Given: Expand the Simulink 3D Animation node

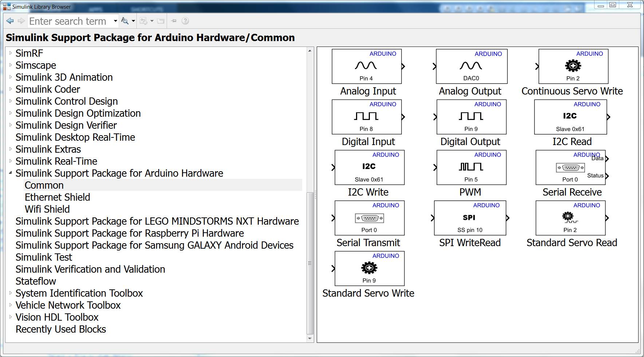Looking at the screenshot, I should tap(11, 77).
